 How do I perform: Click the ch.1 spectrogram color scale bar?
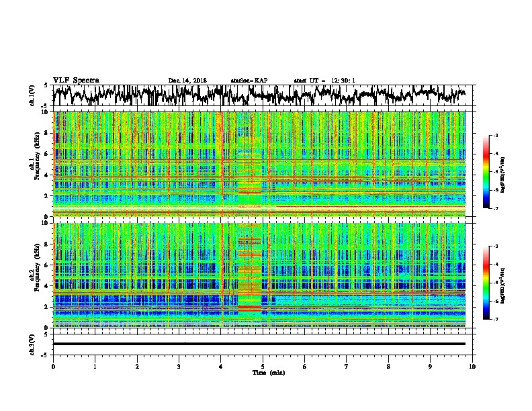coord(486,172)
